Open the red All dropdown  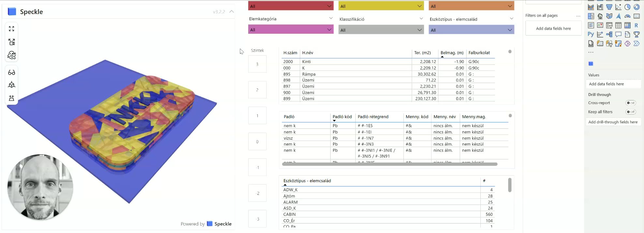click(x=291, y=6)
